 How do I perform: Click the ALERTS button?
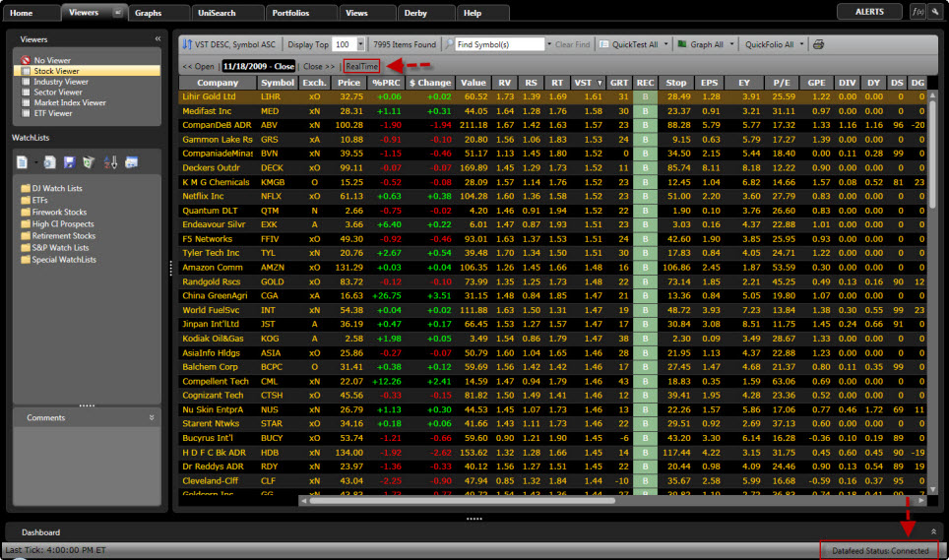coord(869,12)
